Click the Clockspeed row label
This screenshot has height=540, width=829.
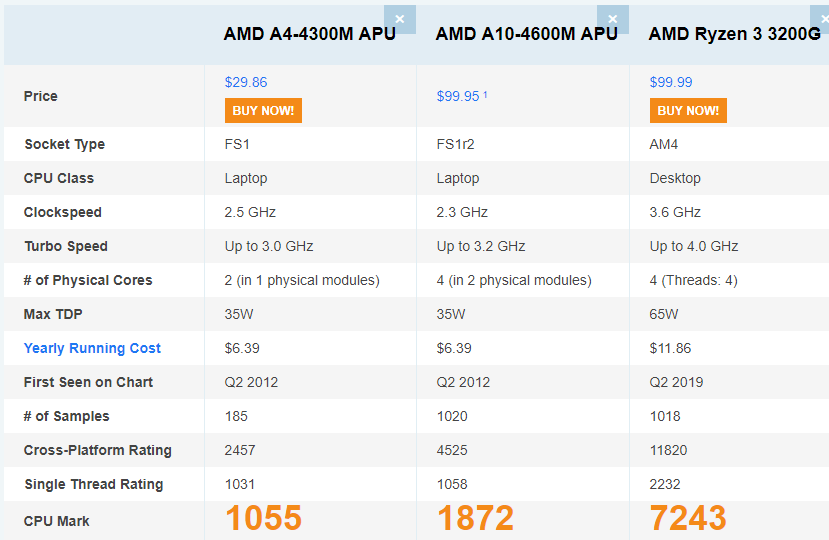coord(62,212)
